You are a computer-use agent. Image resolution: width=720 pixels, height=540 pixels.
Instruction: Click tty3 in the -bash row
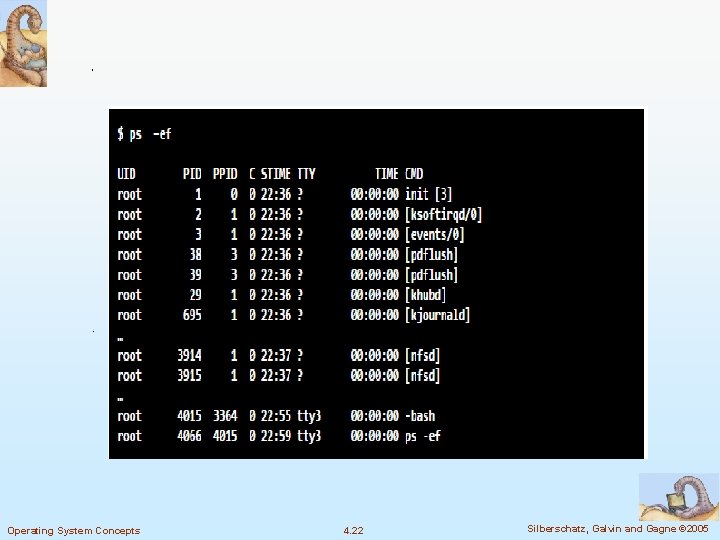[x=309, y=416]
